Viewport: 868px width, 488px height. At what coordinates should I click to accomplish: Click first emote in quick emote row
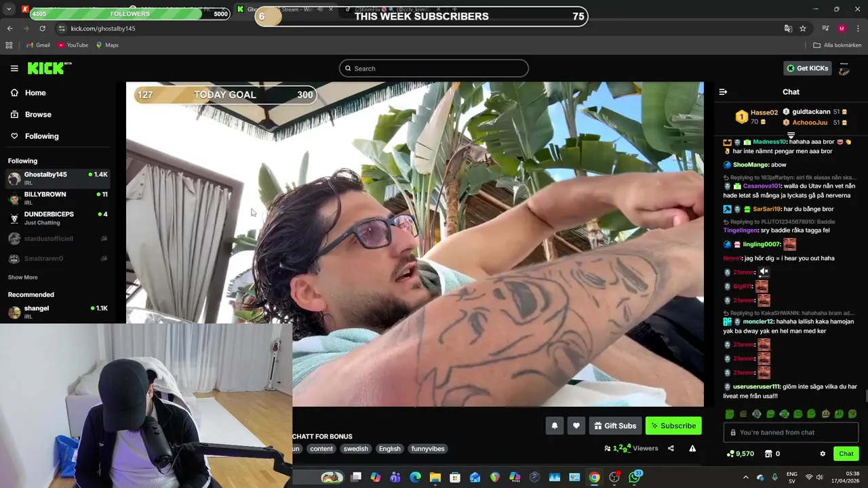(729, 413)
